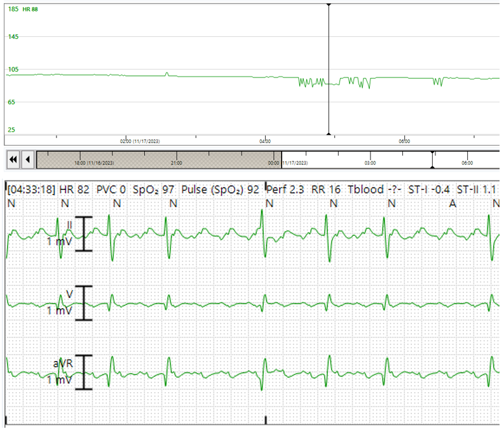Screen dimensions: 504x429
Task: Click the lead 'II' waveform label
Action: pyautogui.click(x=69, y=225)
